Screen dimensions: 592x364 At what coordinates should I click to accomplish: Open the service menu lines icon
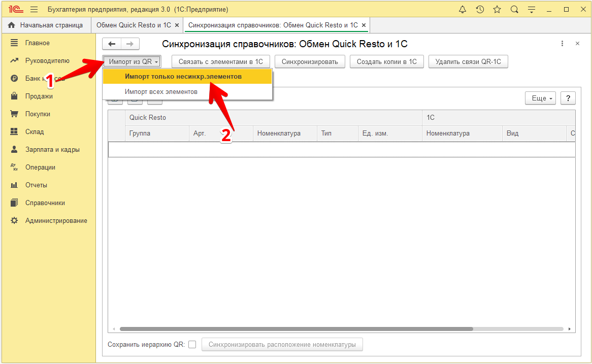tap(532, 10)
